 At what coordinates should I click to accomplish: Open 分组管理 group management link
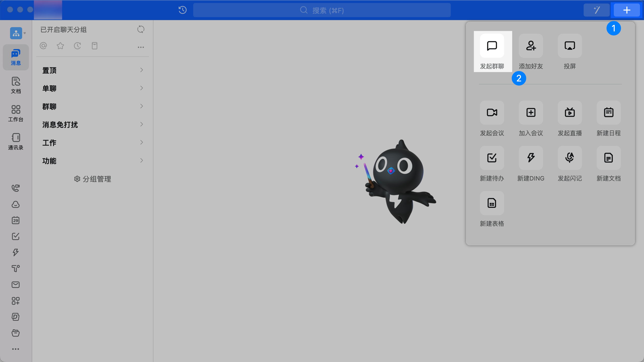coord(93,179)
